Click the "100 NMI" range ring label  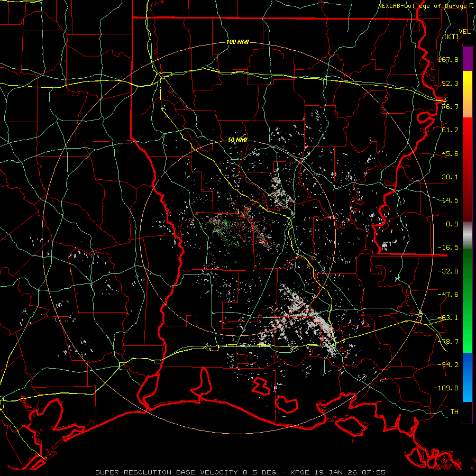point(237,42)
